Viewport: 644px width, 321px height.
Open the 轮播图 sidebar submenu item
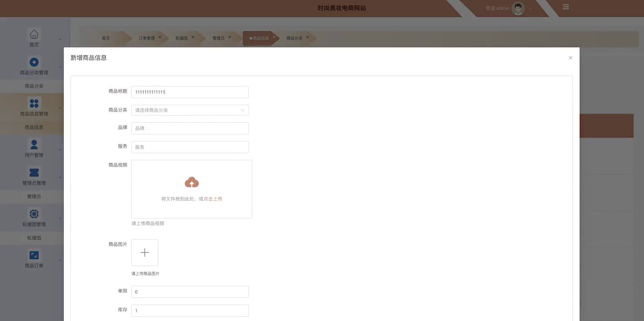pyautogui.click(x=34, y=238)
